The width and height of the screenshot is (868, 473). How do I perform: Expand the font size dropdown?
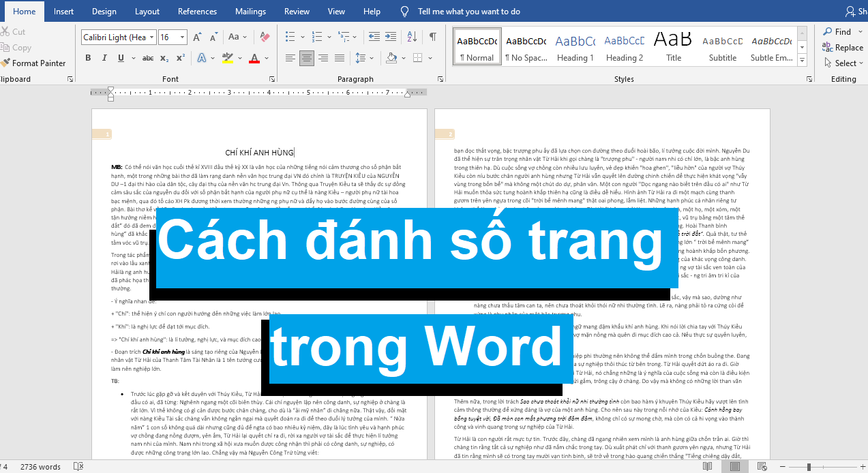[182, 37]
